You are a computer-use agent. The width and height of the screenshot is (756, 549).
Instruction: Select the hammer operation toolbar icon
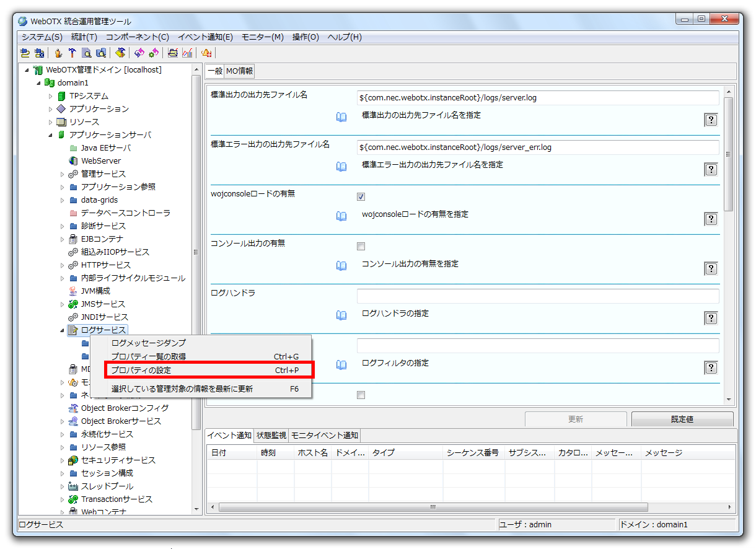click(x=73, y=53)
